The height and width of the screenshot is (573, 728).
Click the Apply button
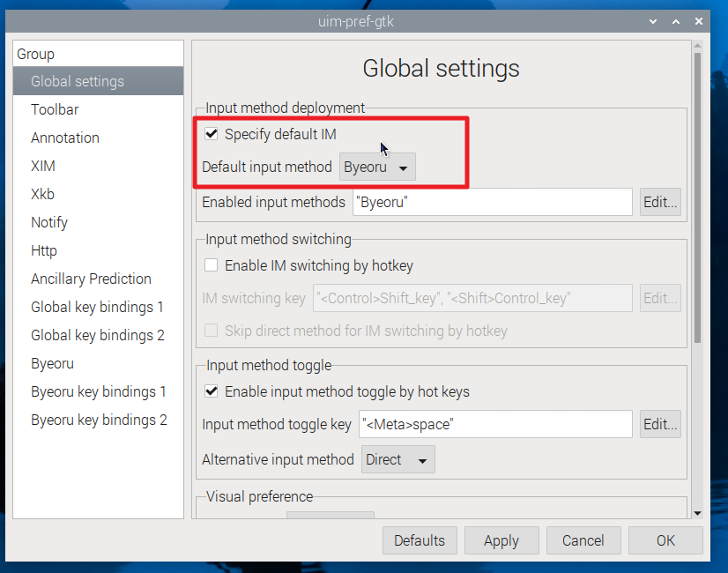[x=501, y=540]
